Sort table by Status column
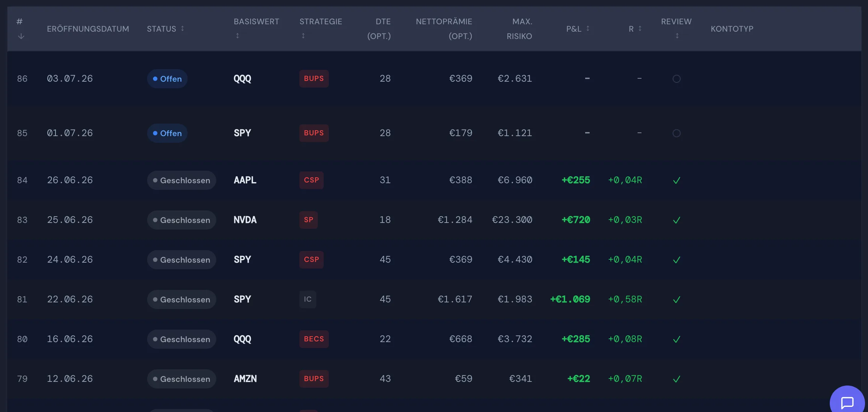Screen dimensions: 868x412 [182, 28]
